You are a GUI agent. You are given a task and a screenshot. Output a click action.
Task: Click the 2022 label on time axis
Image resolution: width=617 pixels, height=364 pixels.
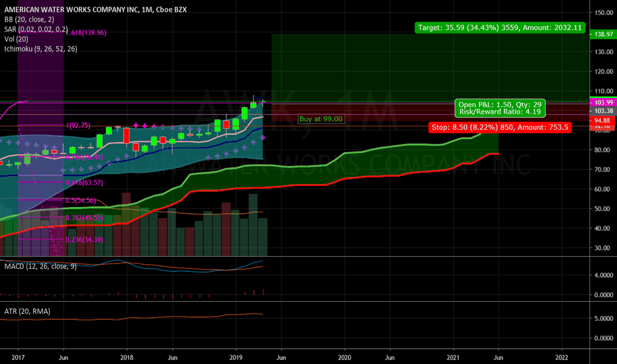pos(562,357)
